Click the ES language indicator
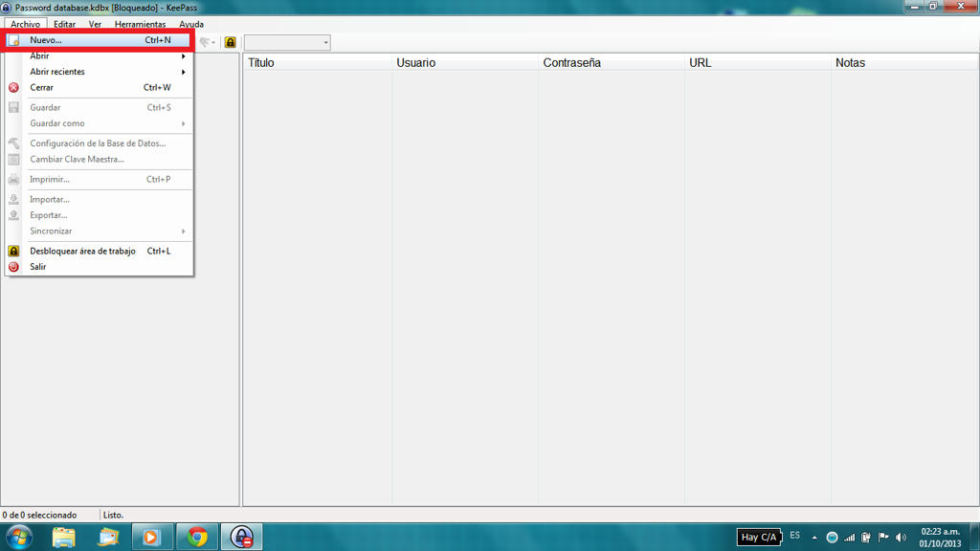 coord(794,536)
